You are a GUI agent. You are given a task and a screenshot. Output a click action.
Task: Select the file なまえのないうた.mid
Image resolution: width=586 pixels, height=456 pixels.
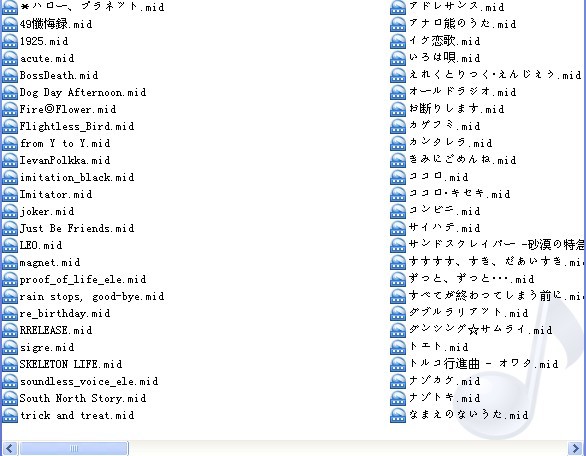[468, 415]
